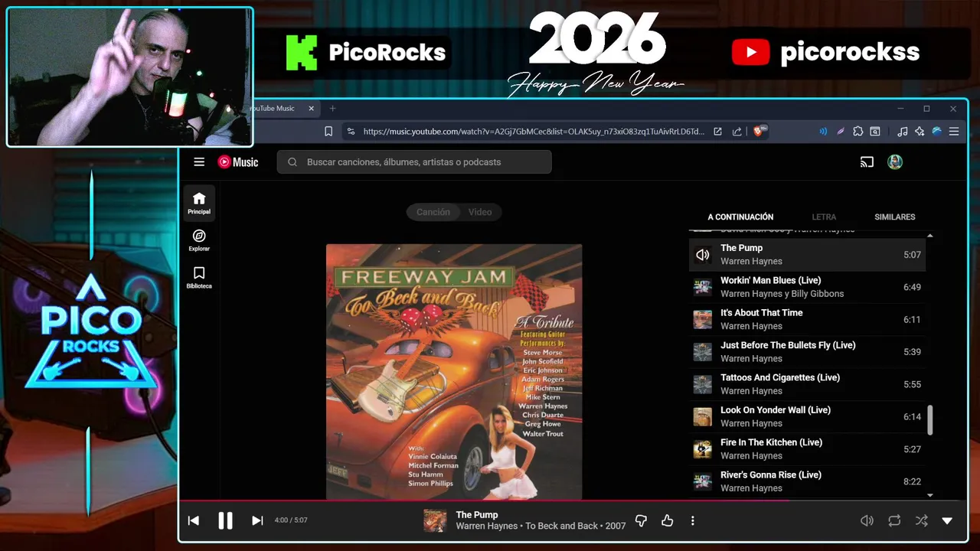Open the browser main menu
Viewport: 980px width, 551px height.
pos(954,132)
